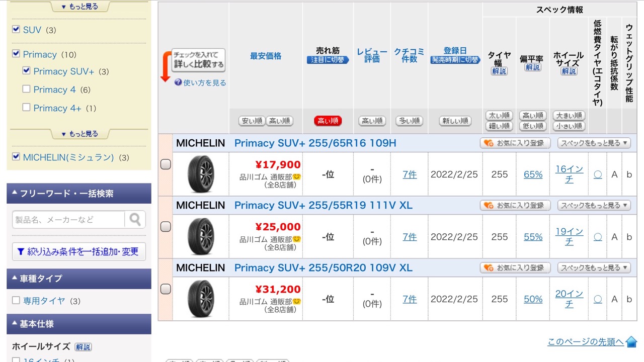Click eco tire circle icon in 255/65R16 row
The height and width of the screenshot is (362, 644).
tap(598, 174)
